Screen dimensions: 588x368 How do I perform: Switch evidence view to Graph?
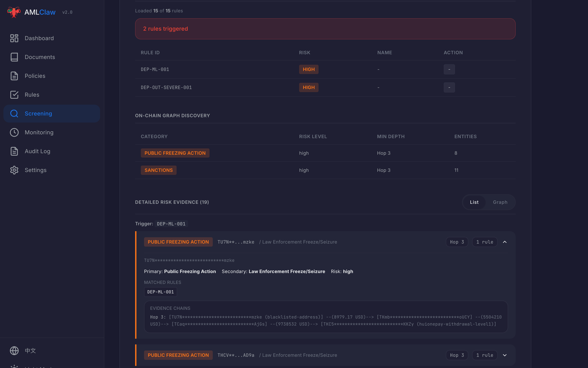[500, 202]
